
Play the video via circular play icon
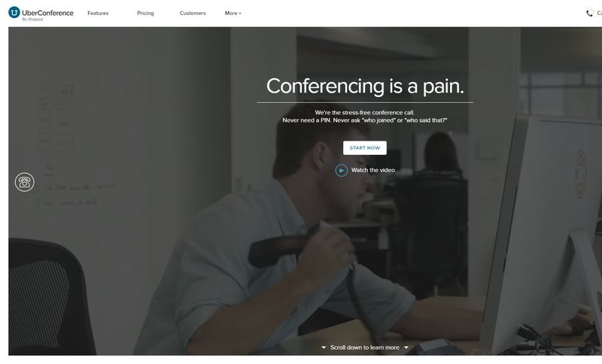coord(342,170)
